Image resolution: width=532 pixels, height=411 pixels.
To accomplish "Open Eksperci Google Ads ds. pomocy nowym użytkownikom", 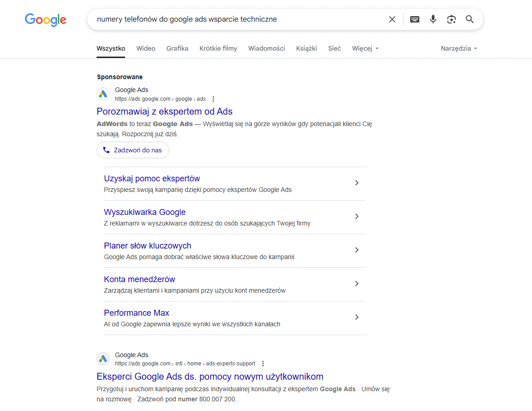I will 210,376.
